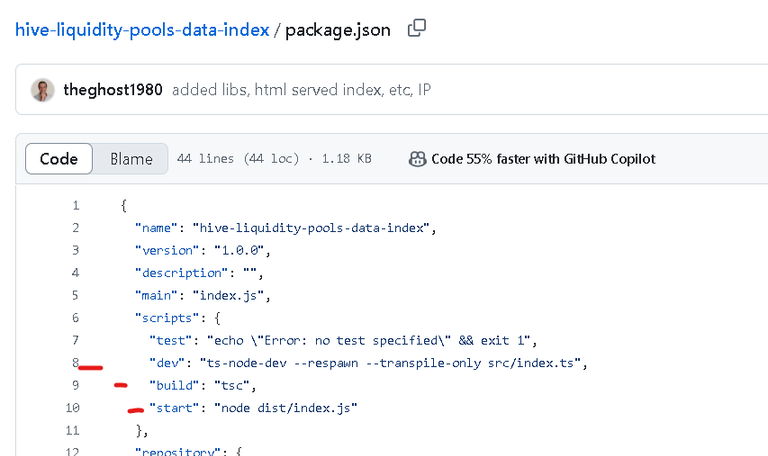Screen dimensions: 768x456
Task: Click the "hive-liquidity-pools-data-index" name value on line 2
Action: 312,228
